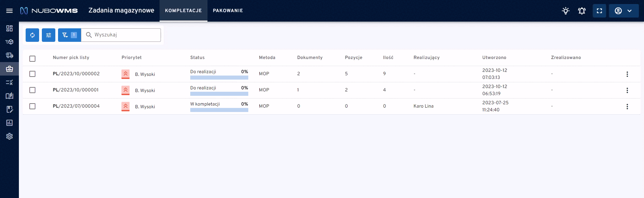Select checkbox for PL/2023/10/000002
The image size is (644, 198).
pos(32,74)
